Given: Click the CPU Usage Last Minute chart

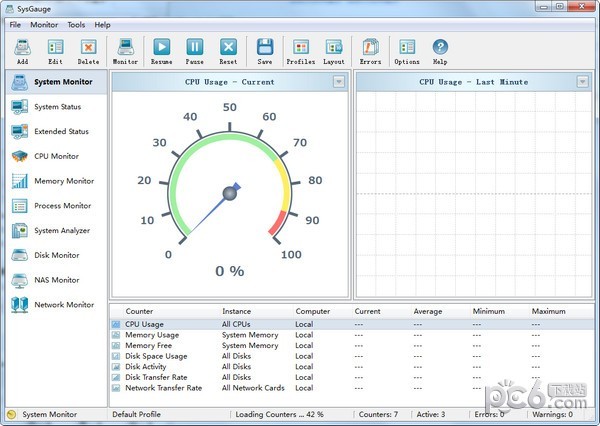Looking at the screenshot, I should pos(474,194).
